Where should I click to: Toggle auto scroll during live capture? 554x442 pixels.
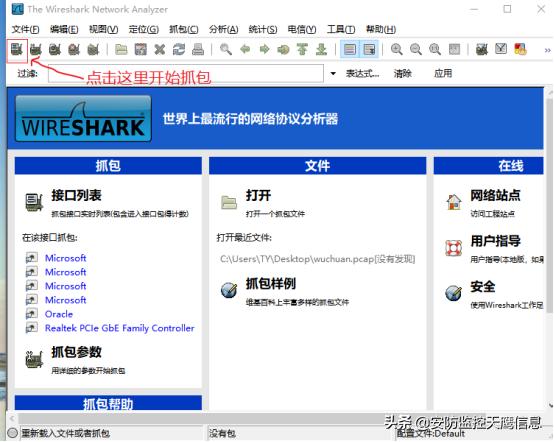(x=369, y=49)
